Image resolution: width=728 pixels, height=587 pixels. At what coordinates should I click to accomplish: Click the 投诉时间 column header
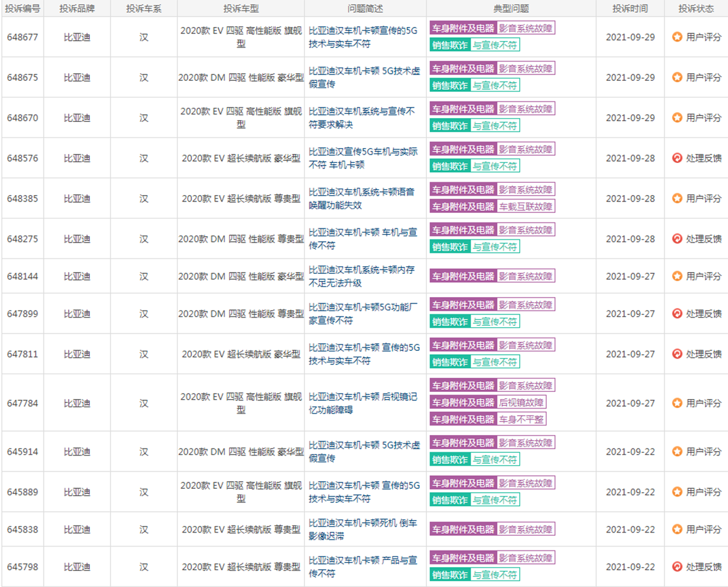(630, 8)
